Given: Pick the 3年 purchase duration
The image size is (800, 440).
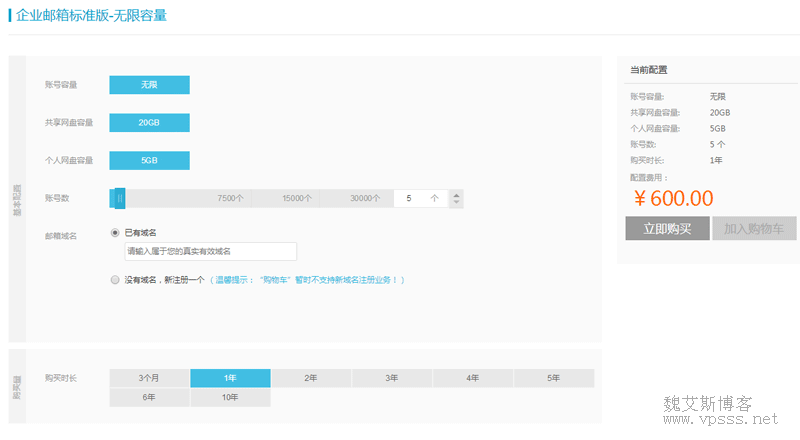Looking at the screenshot, I should click(392, 378).
